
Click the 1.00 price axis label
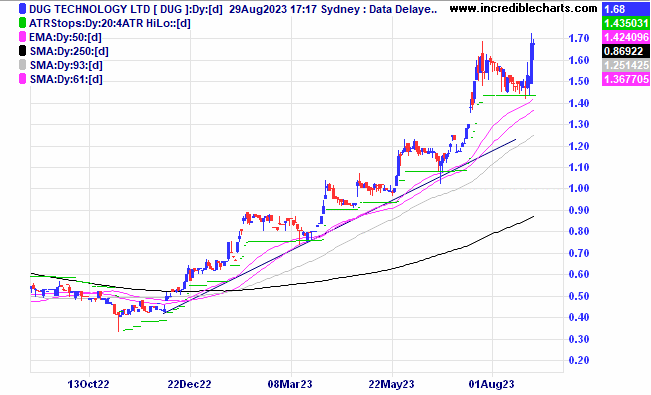click(578, 188)
